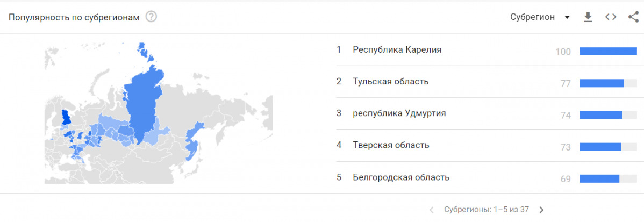Click the Тверская область bar at 73
The width and height of the screenshot is (644, 222).
[x=600, y=147]
